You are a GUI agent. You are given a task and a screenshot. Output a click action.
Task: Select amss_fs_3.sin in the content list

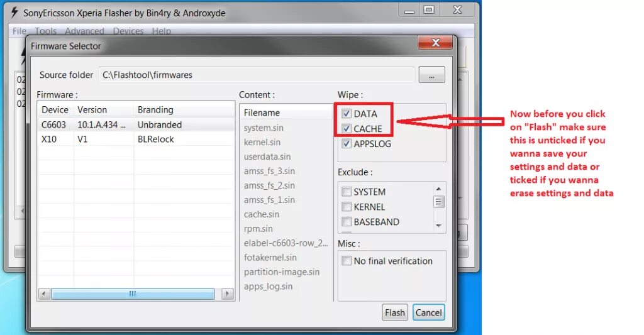coord(269,171)
